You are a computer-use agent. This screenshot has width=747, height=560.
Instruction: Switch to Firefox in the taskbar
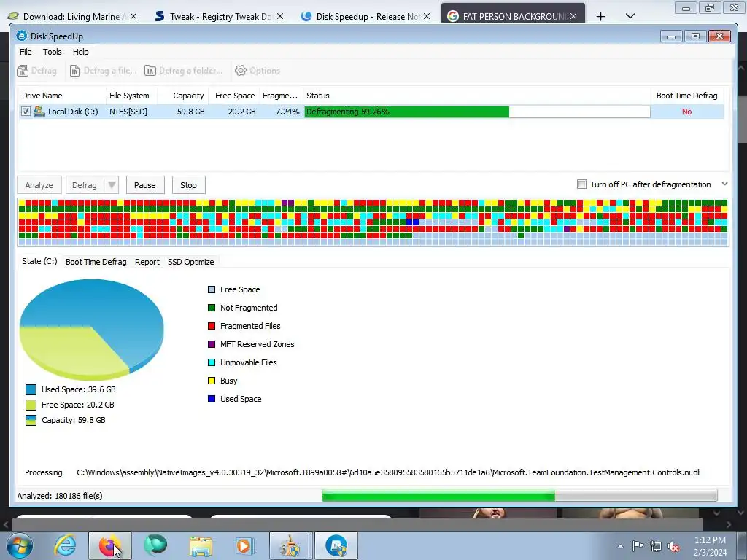pos(110,545)
